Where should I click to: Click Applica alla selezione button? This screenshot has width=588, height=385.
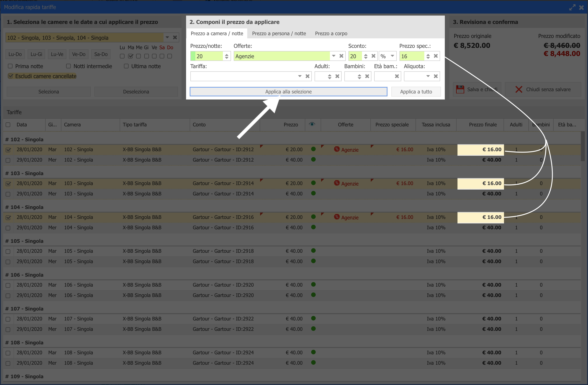[288, 92]
